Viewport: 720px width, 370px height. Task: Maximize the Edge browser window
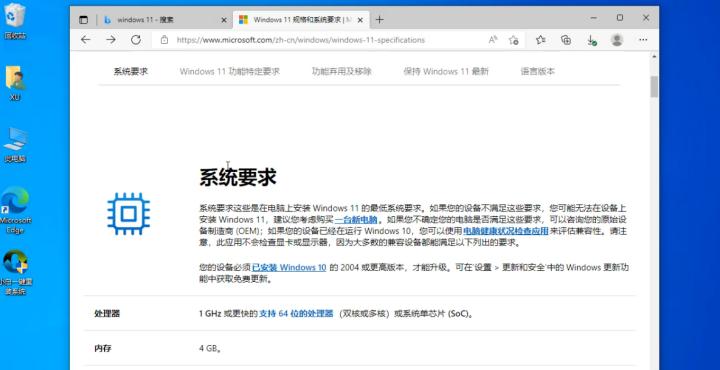[x=620, y=18]
